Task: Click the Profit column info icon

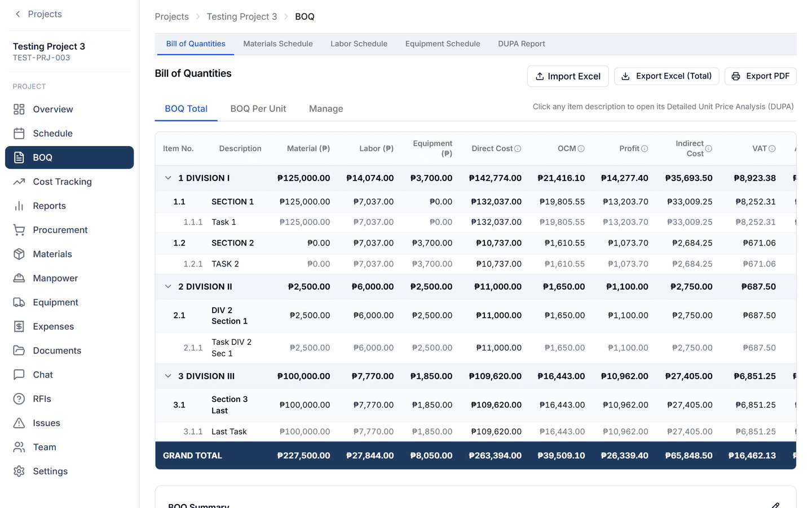Action: click(x=645, y=149)
